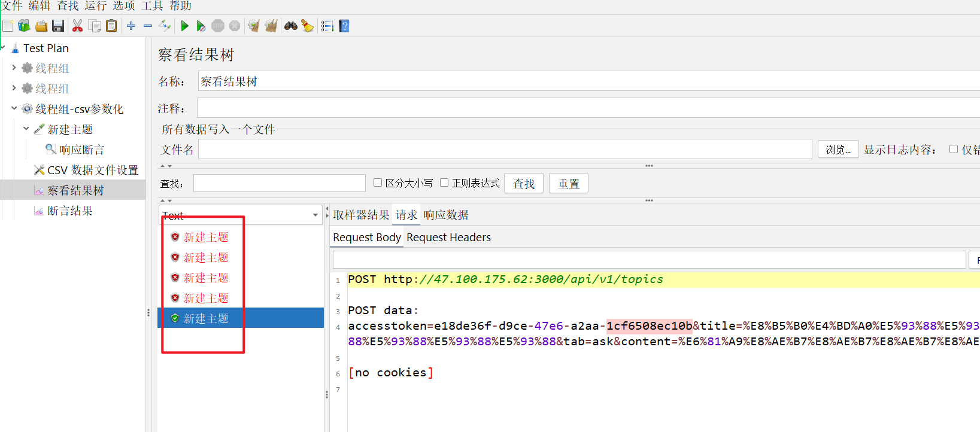Switch to the 请求 tab
Image resolution: width=980 pixels, height=432 pixels.
pyautogui.click(x=406, y=215)
